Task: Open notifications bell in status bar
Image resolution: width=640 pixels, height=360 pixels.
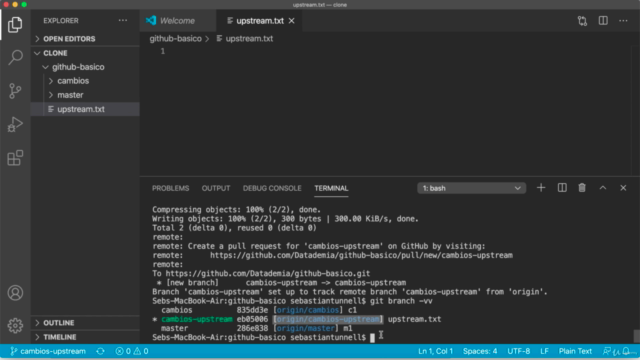Action: pyautogui.click(x=627, y=351)
